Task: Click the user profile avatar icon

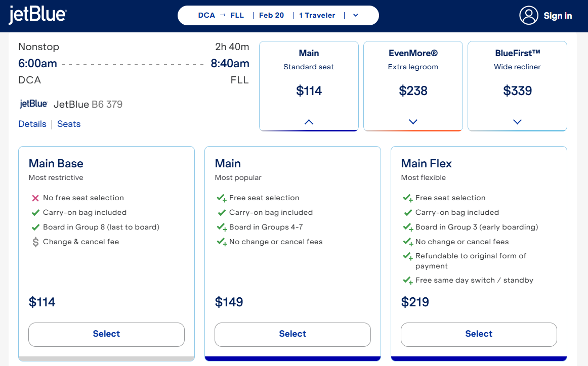Action: point(529,15)
